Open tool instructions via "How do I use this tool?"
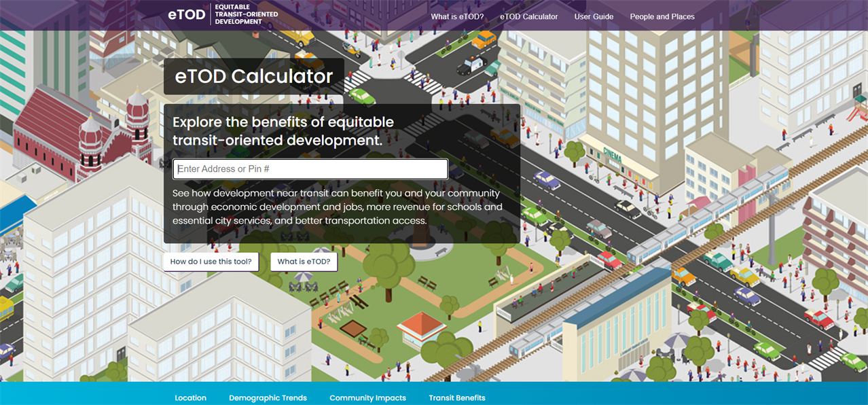 pos(211,262)
